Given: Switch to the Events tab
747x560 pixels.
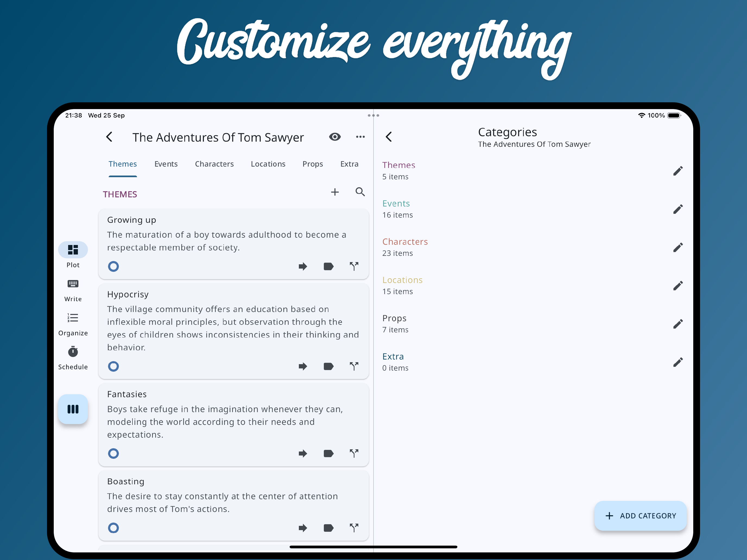Looking at the screenshot, I should 166,164.
